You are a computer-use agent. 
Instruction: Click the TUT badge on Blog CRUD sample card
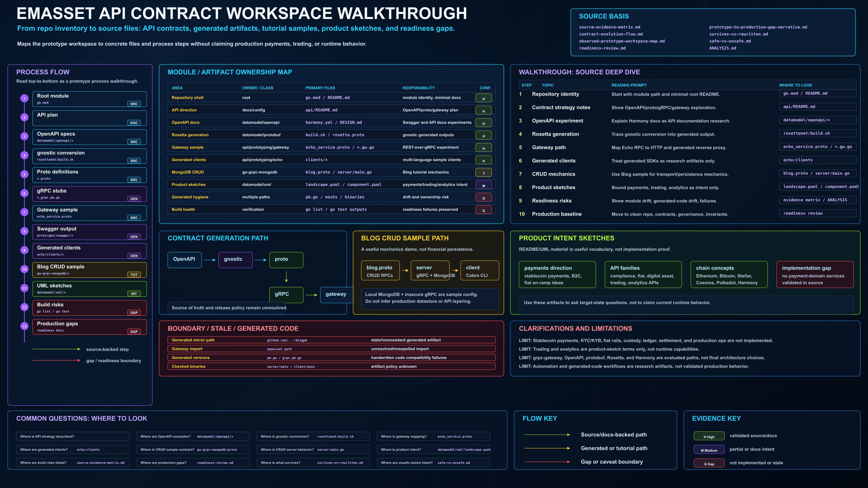point(134,274)
